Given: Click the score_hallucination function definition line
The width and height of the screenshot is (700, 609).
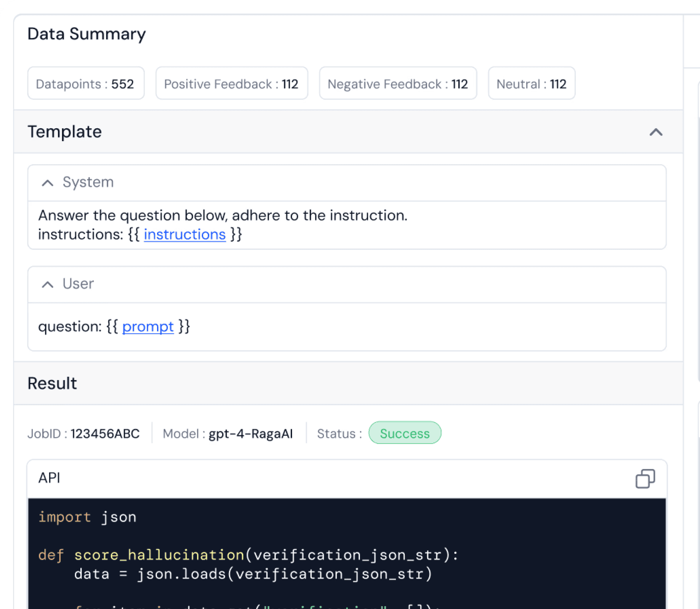Looking at the screenshot, I should [x=248, y=555].
